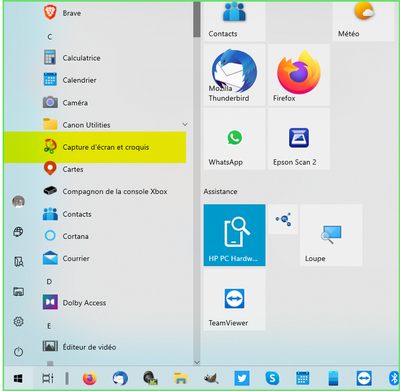Click the Windows Start button
The height and width of the screenshot is (391, 400).
(x=18, y=378)
